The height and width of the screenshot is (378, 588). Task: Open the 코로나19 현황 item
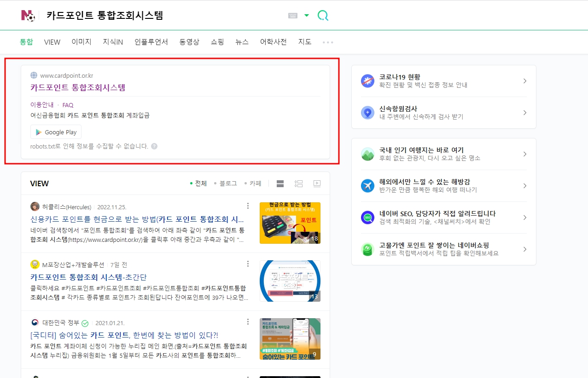click(x=444, y=81)
